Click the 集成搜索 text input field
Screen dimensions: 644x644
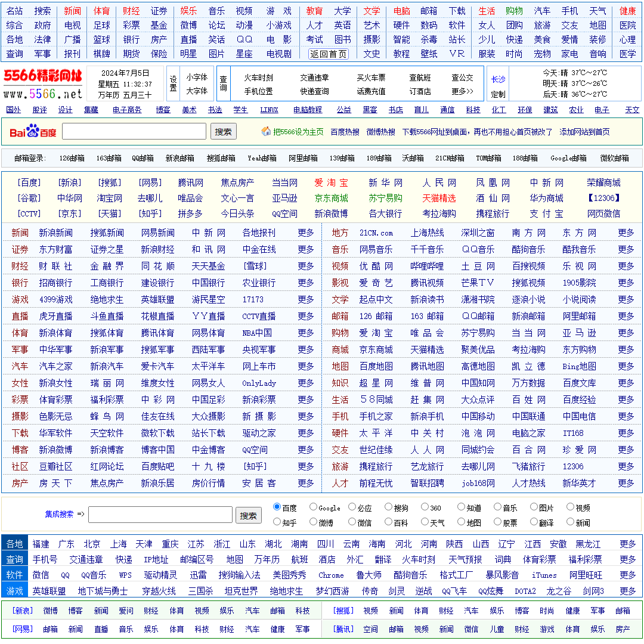[160, 515]
